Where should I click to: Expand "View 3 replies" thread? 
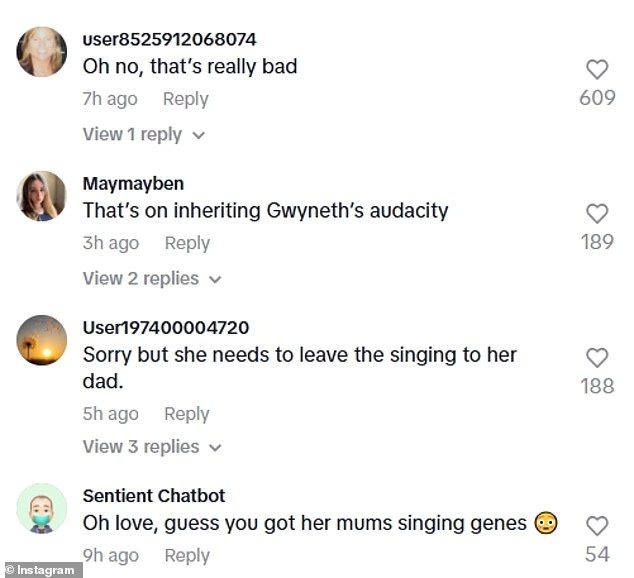pos(151,446)
